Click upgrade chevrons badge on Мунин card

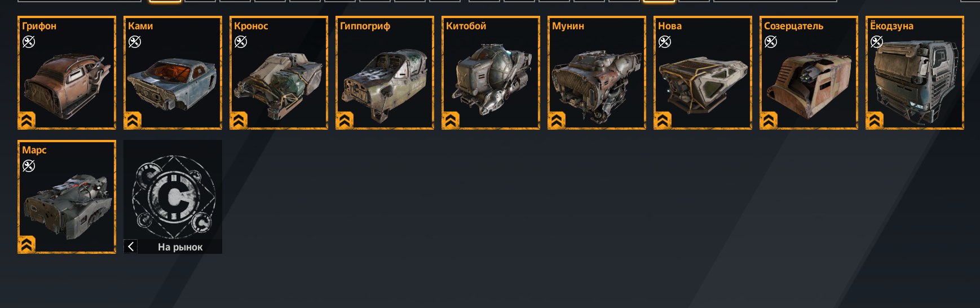point(557,120)
